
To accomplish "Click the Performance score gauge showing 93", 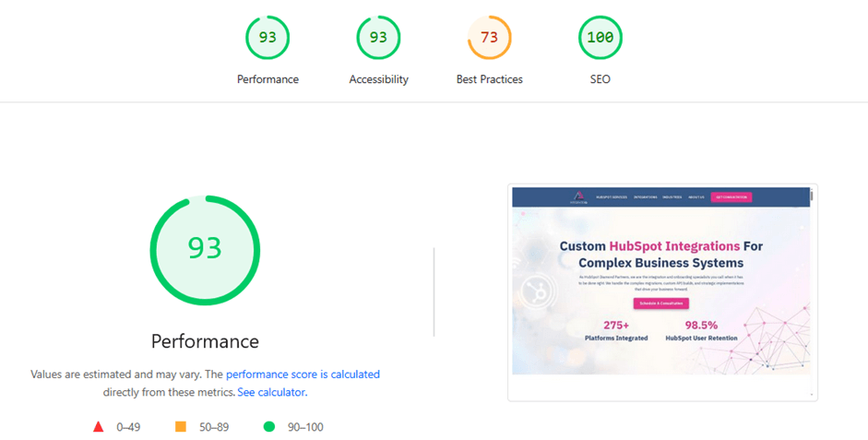I will 268,38.
